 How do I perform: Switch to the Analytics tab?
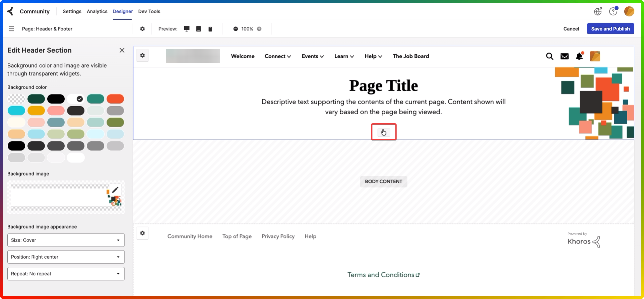(x=97, y=11)
